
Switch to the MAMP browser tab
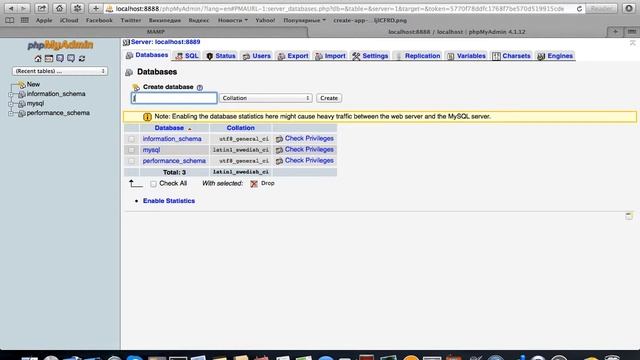(x=155, y=32)
